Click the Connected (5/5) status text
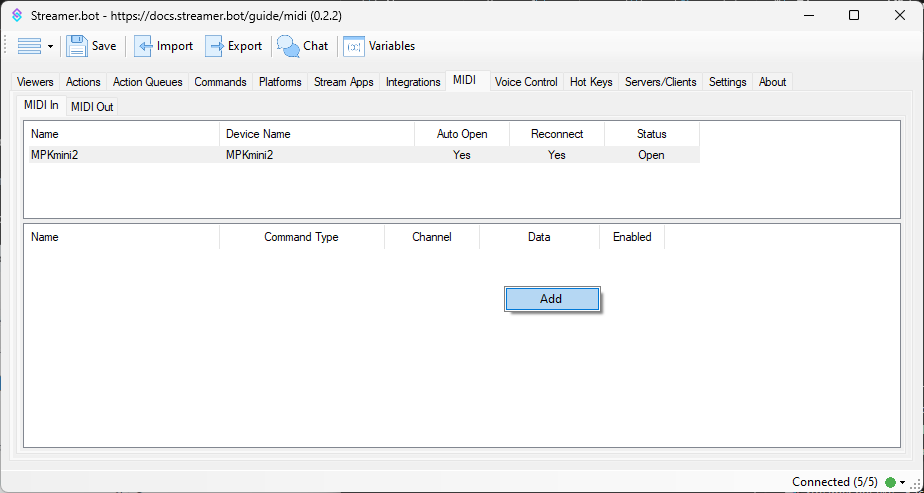Viewport: 924px width, 493px height. point(834,482)
